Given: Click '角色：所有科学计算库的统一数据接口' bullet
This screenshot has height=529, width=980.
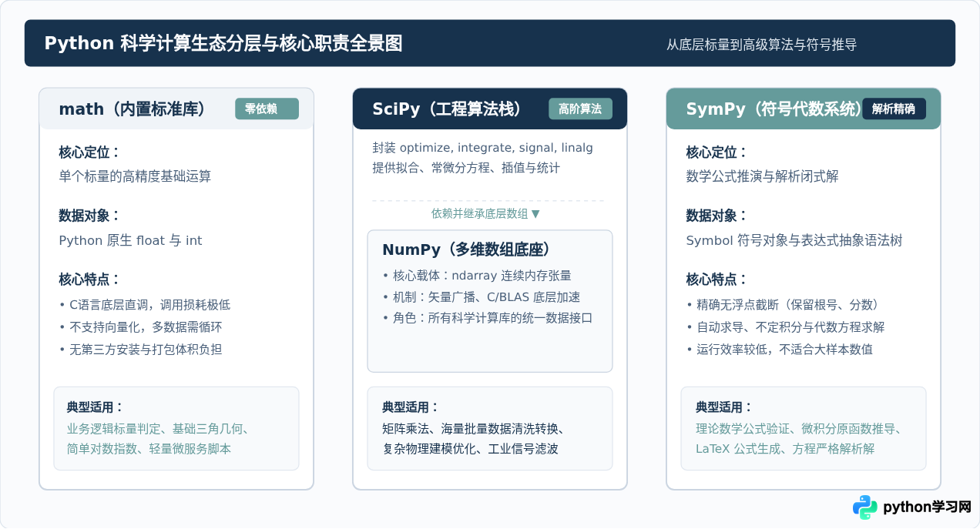Looking at the screenshot, I should point(488,317).
